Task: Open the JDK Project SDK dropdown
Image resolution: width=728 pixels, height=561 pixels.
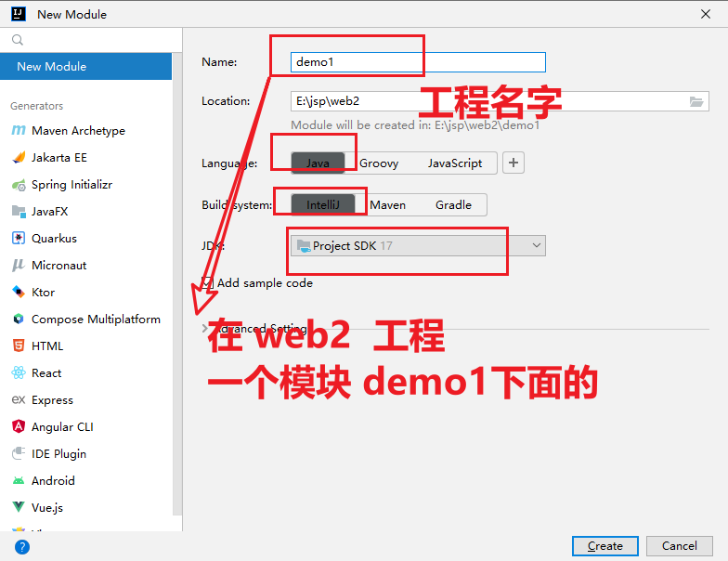Action: coord(418,245)
